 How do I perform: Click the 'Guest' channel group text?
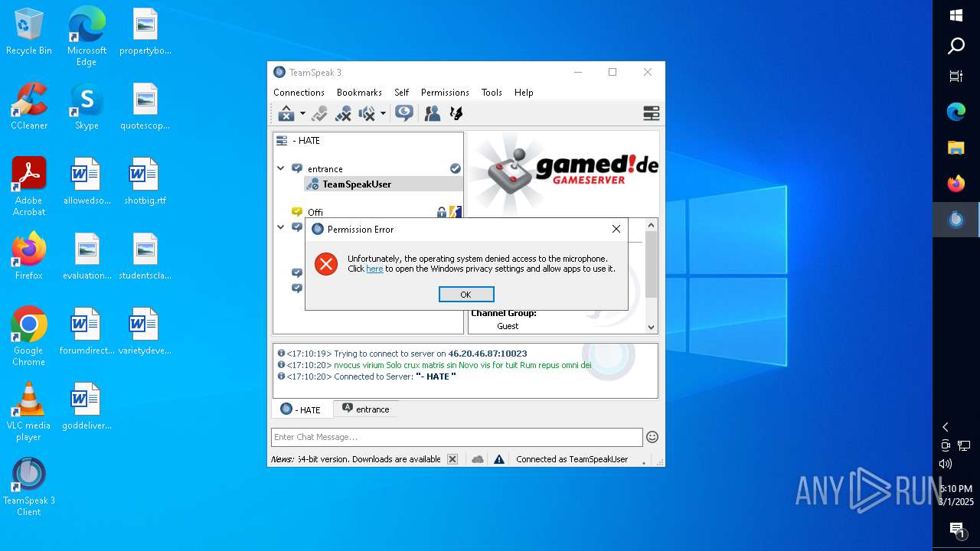[508, 326]
